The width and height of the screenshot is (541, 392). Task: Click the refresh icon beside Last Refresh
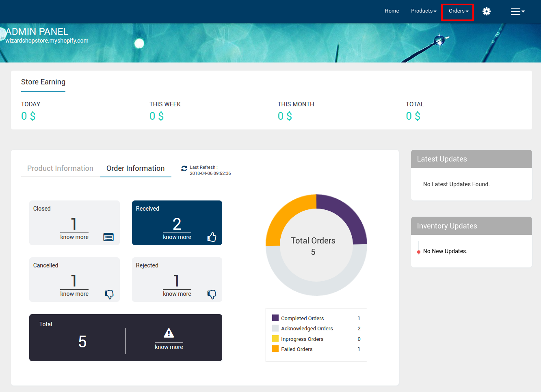click(x=184, y=168)
